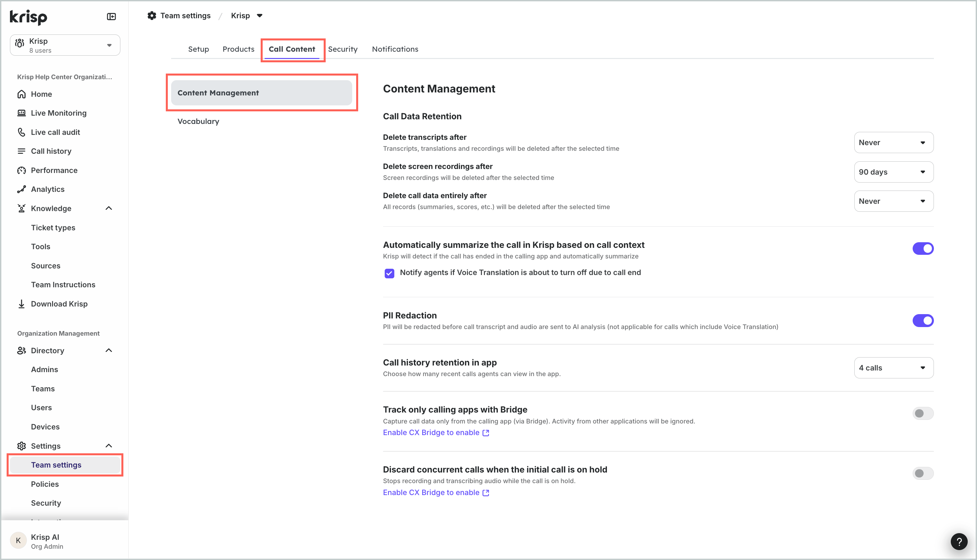Click Team settings breadcrumb text
Viewport: 977px width, 560px height.
185,16
